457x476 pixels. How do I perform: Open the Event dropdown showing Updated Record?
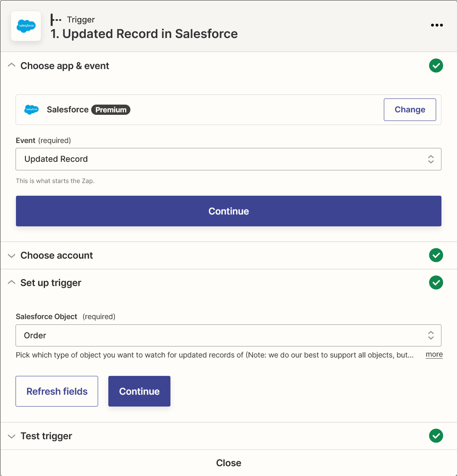tap(228, 159)
